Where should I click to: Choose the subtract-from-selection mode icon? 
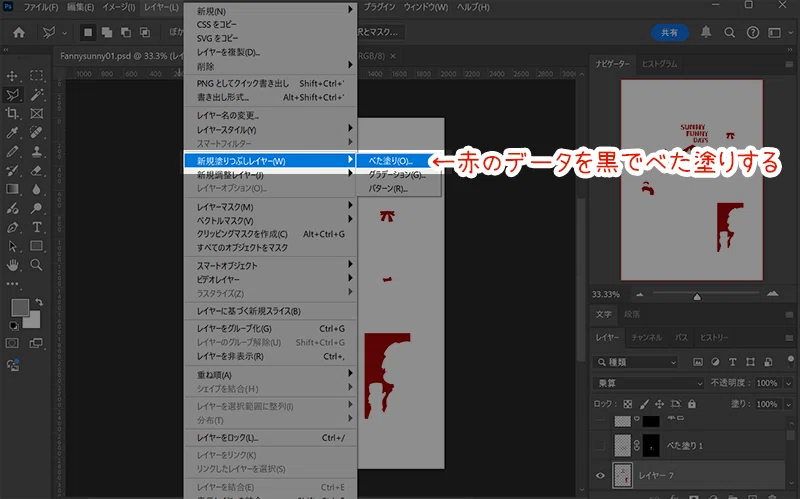coord(126,33)
